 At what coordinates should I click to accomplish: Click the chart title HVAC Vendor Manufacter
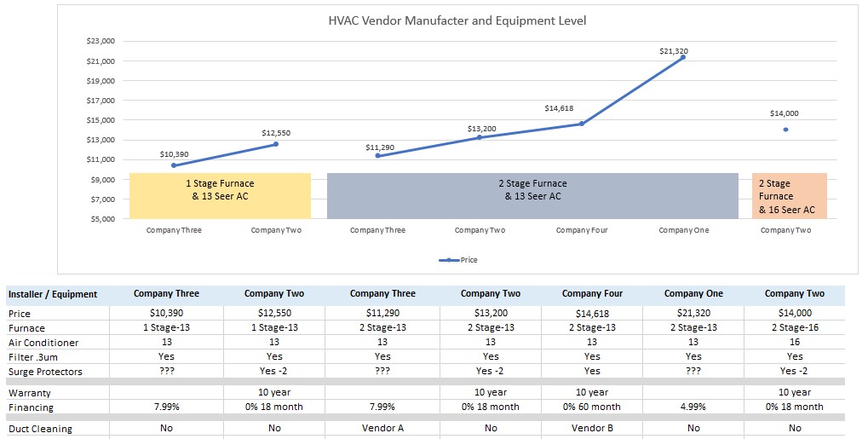[457, 20]
